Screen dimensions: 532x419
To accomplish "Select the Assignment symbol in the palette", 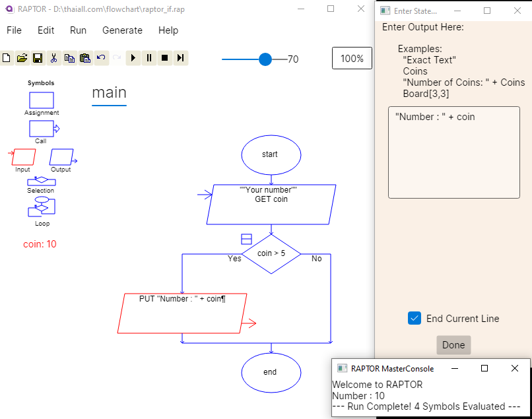I will 42,100.
